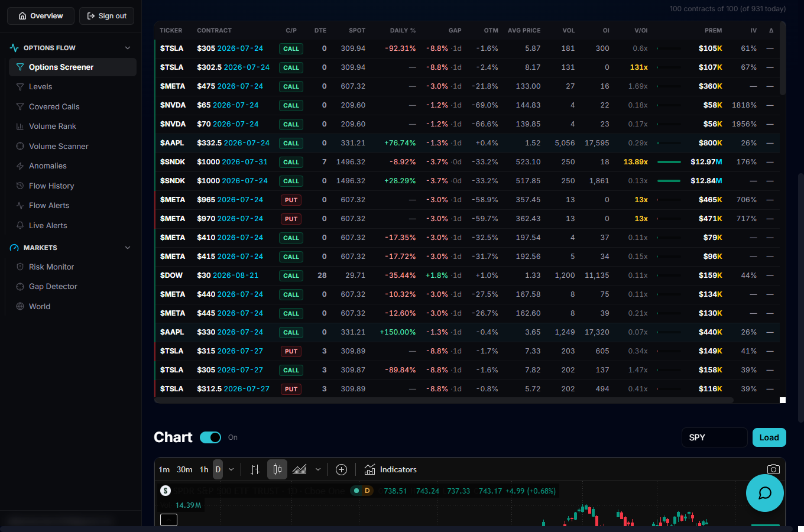Select the D daily chart interval
804x532 pixels.
coord(218,469)
